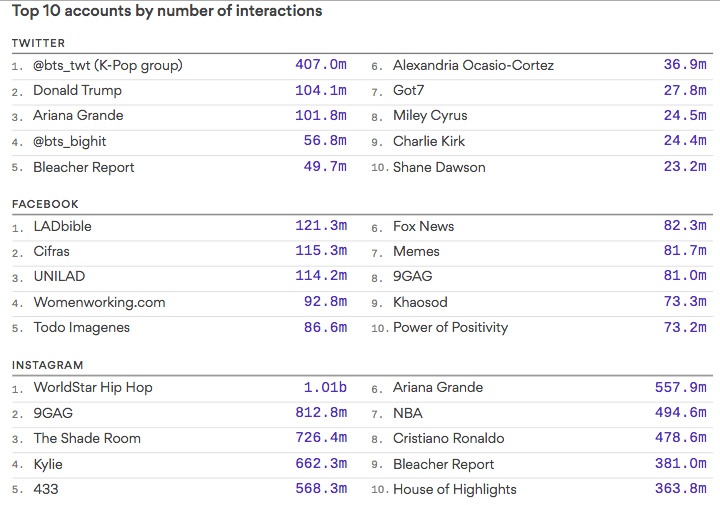Select WorldStar Hip Hop on Instagram
The image size is (720, 505).
(93, 387)
